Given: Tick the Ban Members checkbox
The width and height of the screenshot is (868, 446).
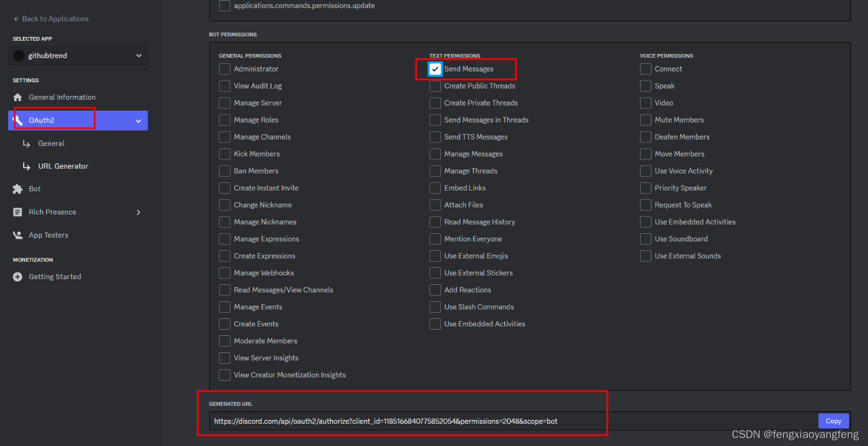Looking at the screenshot, I should point(225,171).
